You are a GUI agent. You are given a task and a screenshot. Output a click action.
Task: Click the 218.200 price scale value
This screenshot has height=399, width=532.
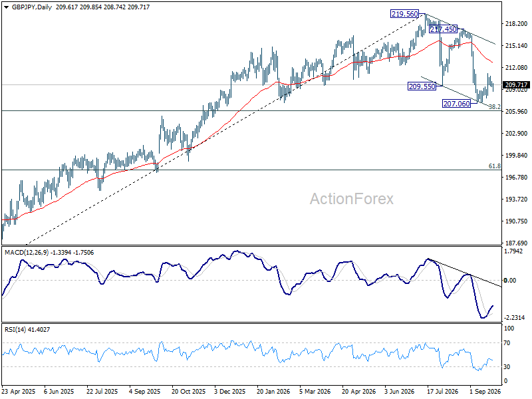(516, 24)
